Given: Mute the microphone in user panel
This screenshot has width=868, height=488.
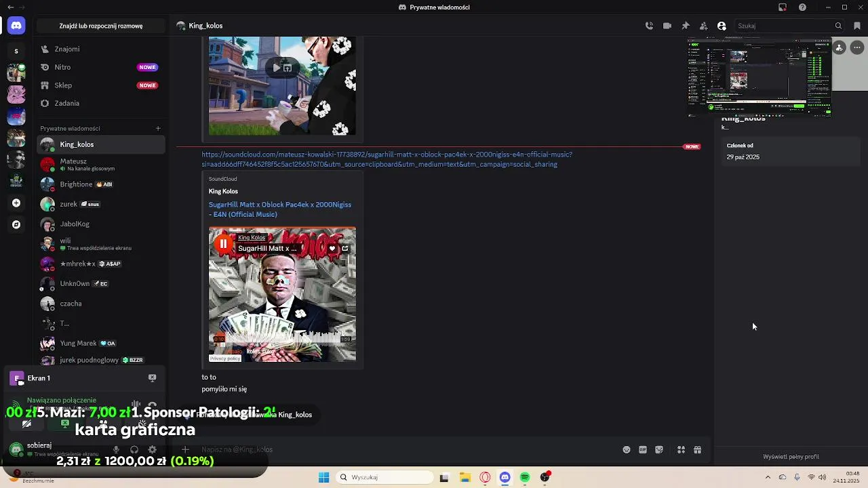Looking at the screenshot, I should click(116, 449).
